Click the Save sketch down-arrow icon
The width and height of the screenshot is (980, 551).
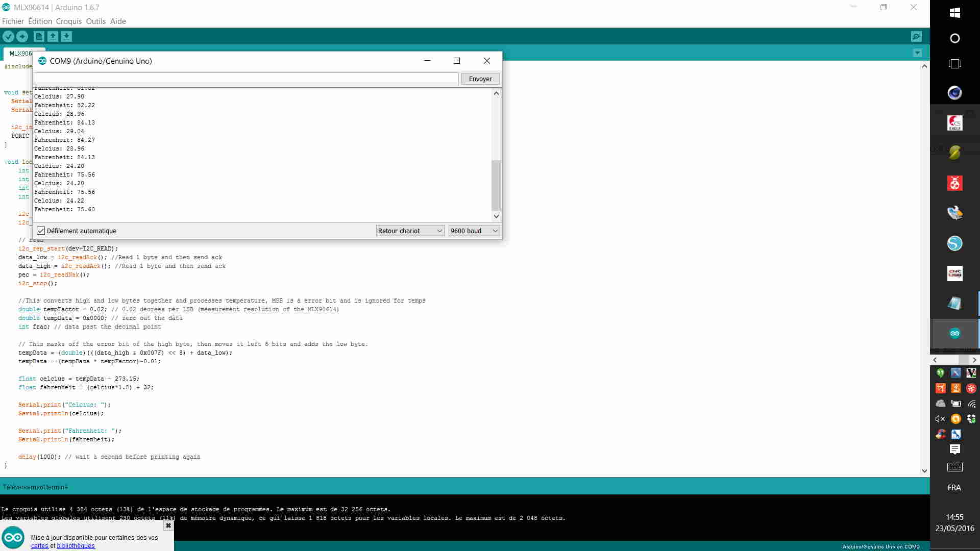click(x=66, y=36)
